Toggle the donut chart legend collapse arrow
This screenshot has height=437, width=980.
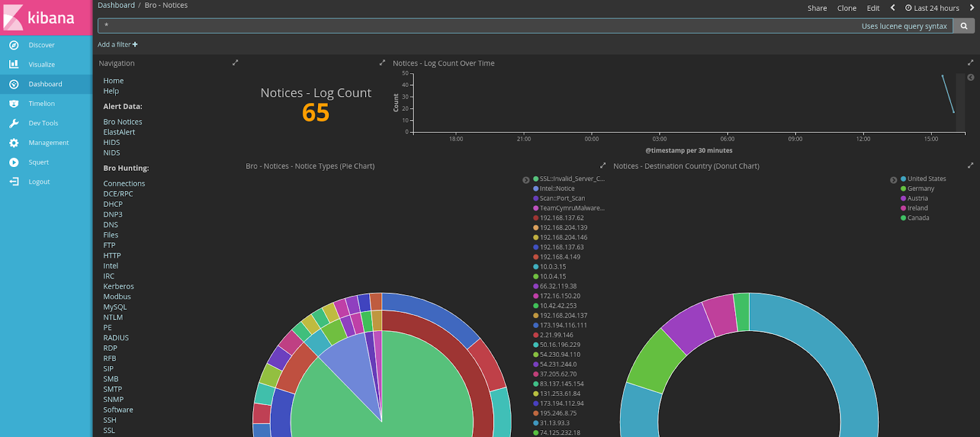tap(893, 180)
